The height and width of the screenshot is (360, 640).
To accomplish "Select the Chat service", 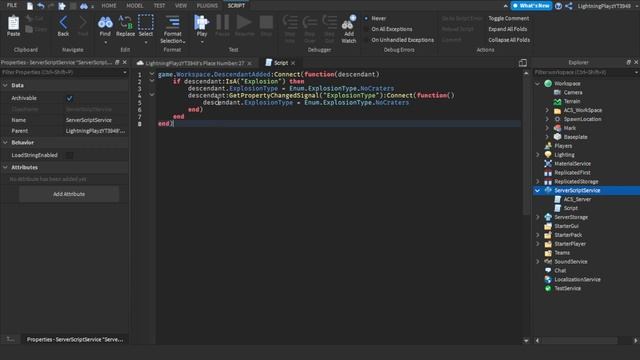I will [560, 271].
